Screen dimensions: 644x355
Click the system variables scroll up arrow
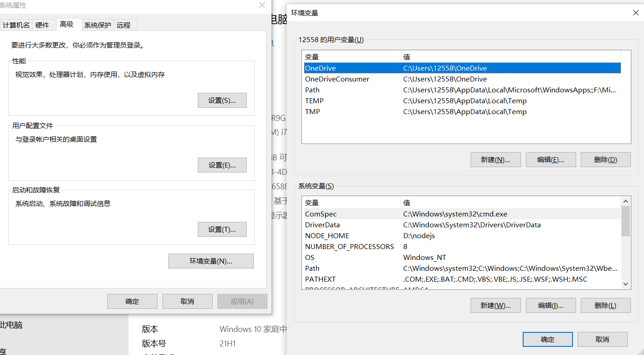625,201
